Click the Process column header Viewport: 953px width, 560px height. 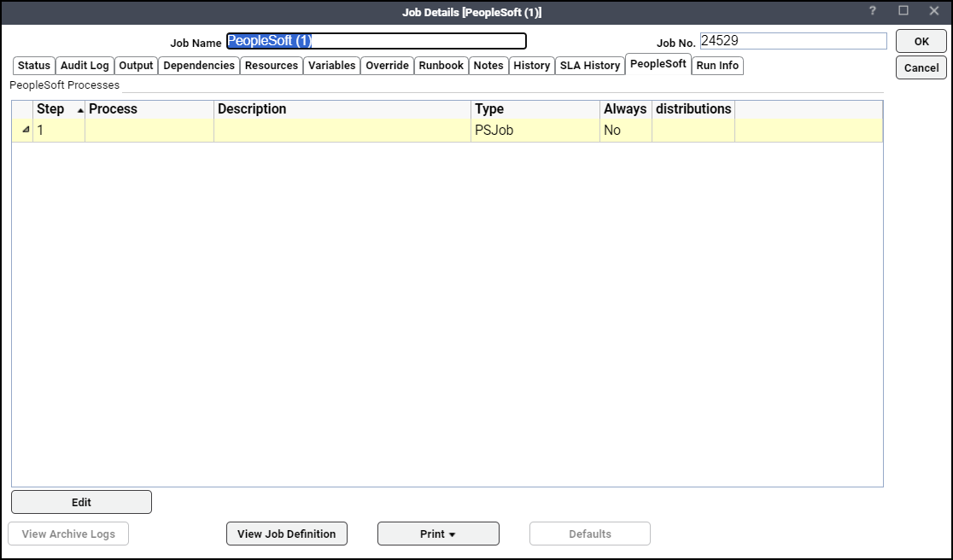(149, 109)
